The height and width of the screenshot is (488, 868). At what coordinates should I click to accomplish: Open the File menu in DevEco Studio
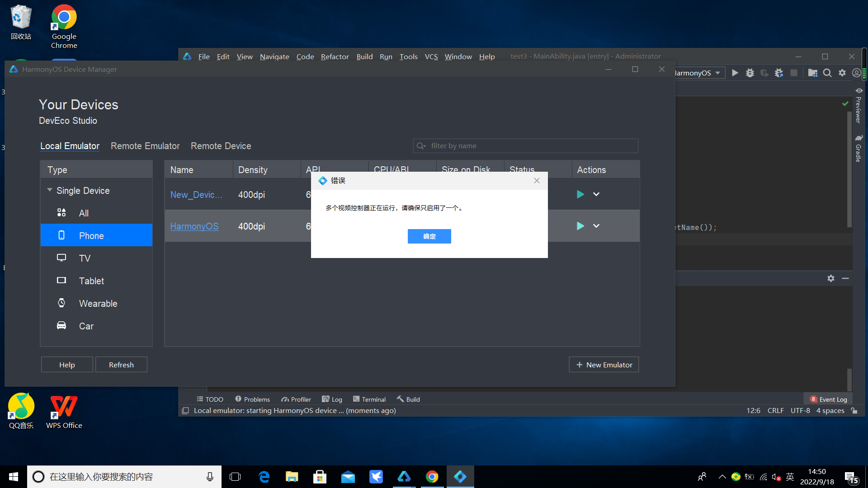[x=204, y=56]
